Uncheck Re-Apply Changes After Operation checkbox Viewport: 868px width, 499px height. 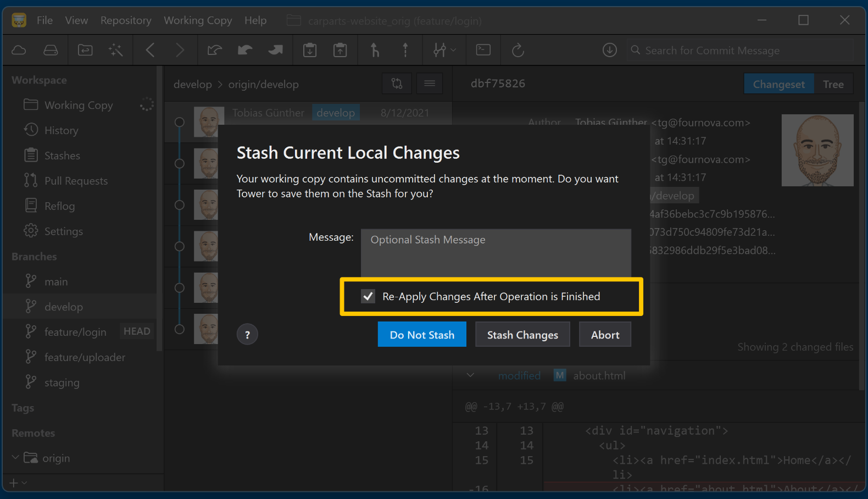pyautogui.click(x=368, y=297)
